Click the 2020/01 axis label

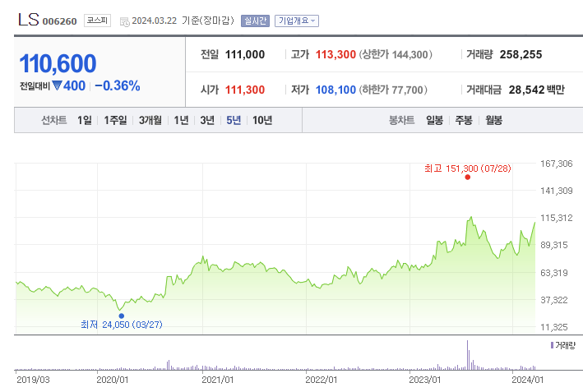113,380
